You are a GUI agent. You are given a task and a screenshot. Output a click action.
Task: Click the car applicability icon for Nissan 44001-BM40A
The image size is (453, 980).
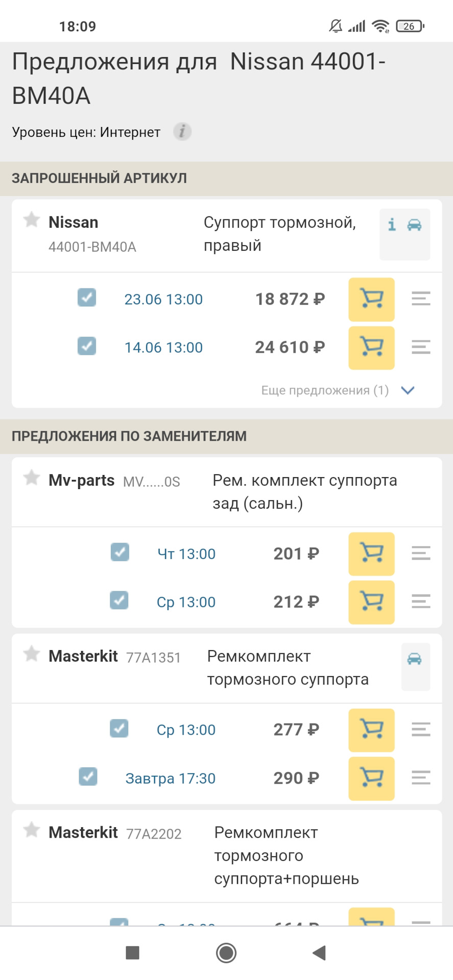coord(415,225)
